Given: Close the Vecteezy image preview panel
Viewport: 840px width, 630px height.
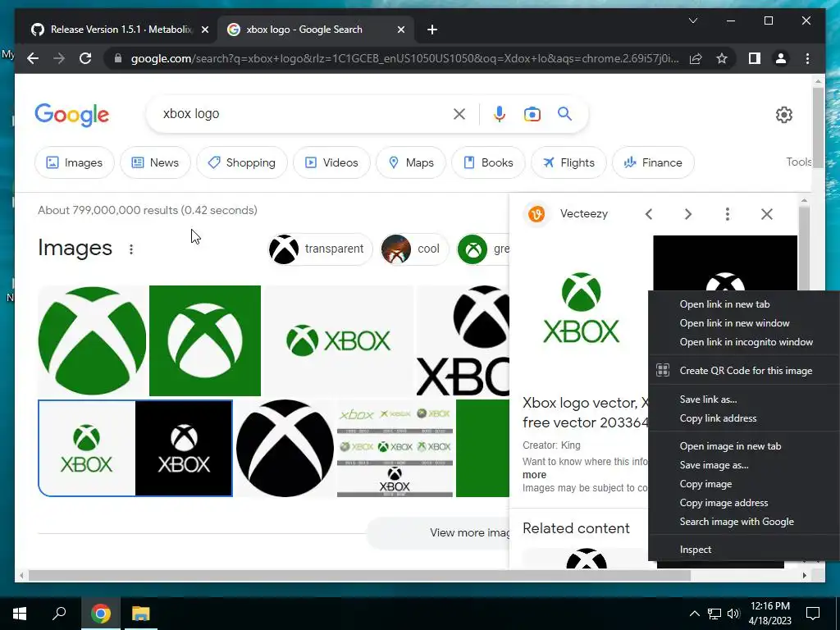Looking at the screenshot, I should pyautogui.click(x=767, y=214).
